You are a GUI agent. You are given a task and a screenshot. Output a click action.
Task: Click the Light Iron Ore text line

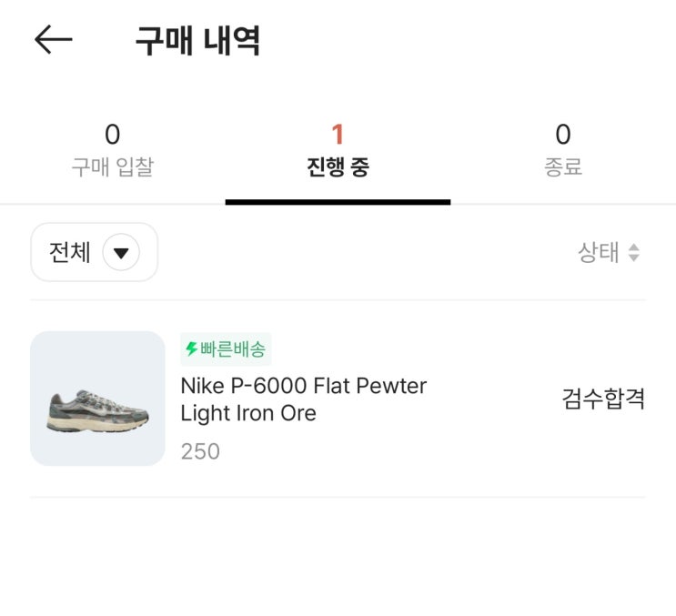pyautogui.click(x=248, y=413)
